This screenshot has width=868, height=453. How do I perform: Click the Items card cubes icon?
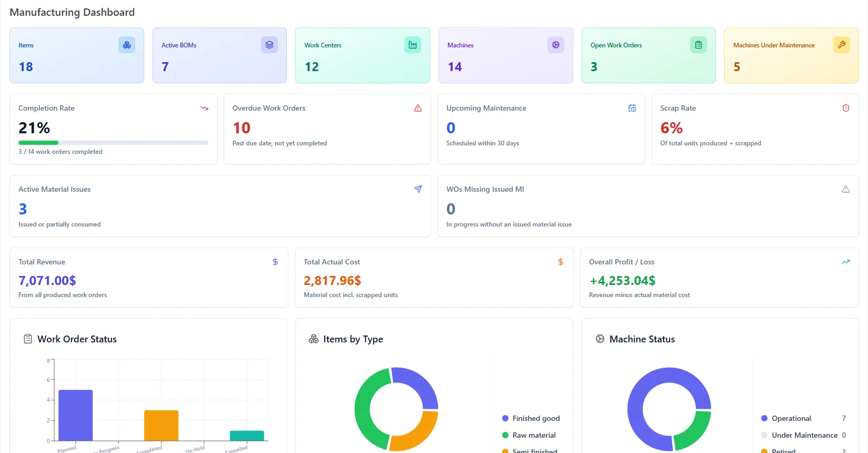click(x=127, y=45)
